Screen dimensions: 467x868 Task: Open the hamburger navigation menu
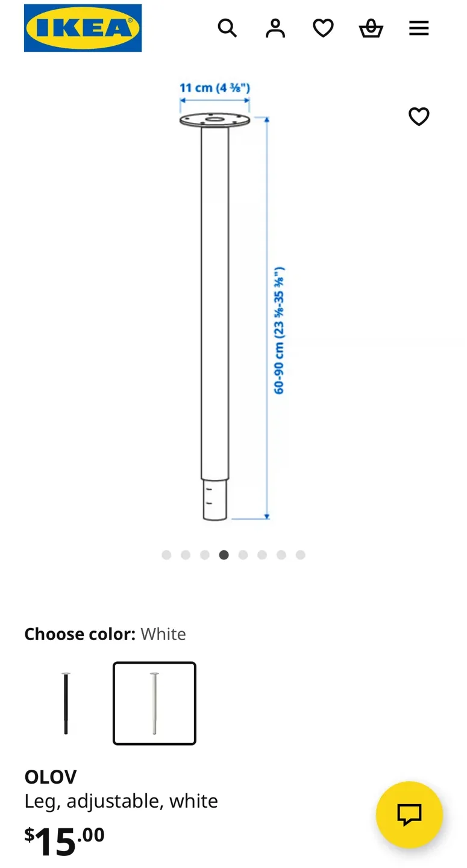[419, 28]
